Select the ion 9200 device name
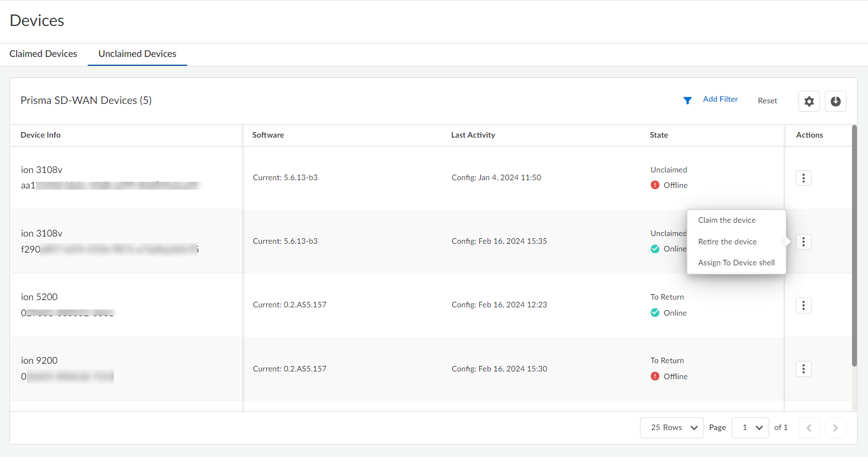The width and height of the screenshot is (868, 461). pyautogui.click(x=39, y=360)
